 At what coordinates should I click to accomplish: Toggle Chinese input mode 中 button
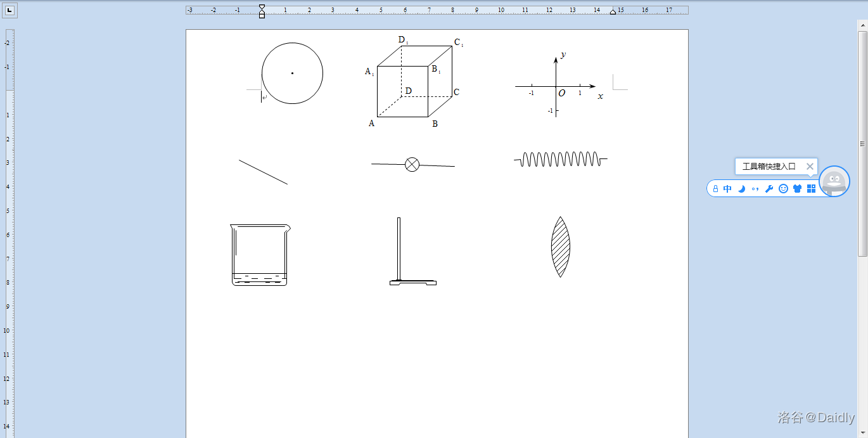pos(727,189)
